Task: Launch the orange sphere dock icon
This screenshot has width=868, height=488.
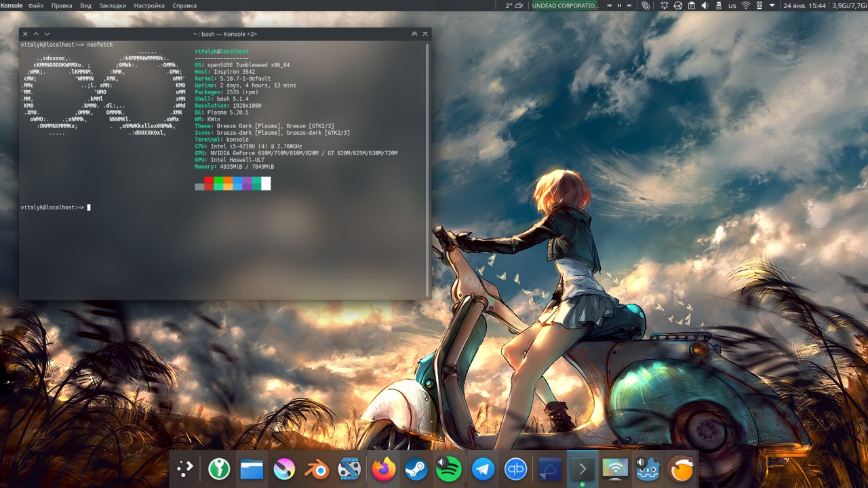Action: 682,469
